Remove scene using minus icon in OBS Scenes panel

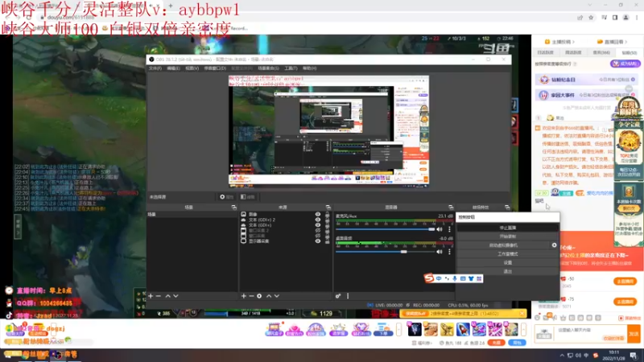point(159,296)
